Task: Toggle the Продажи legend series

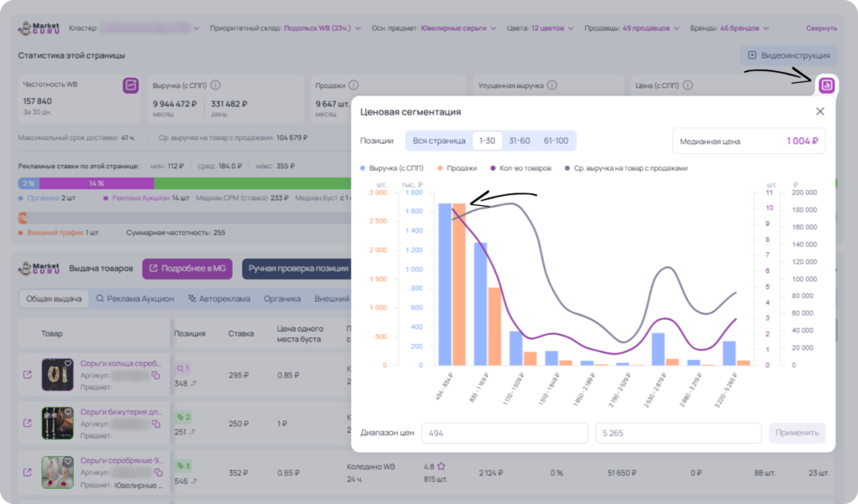Action: click(x=457, y=168)
